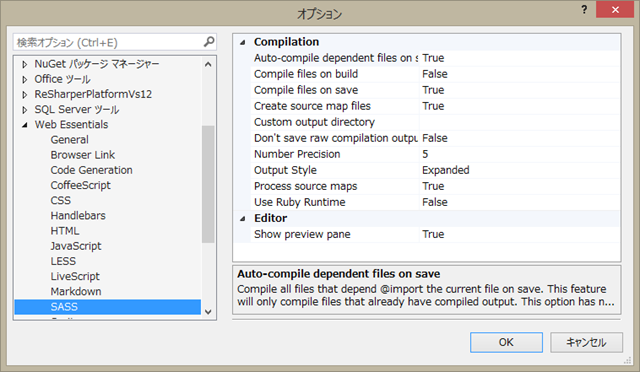Select Don't save raw compilation output property

click(x=336, y=138)
